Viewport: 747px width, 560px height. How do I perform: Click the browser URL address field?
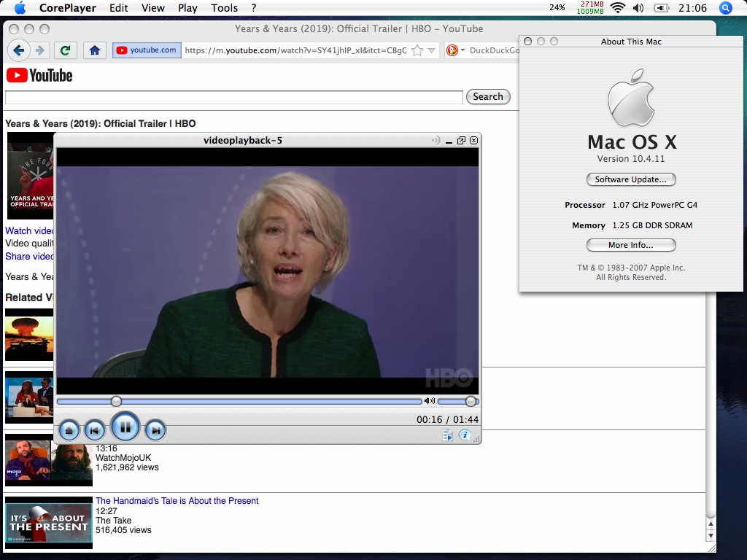point(295,50)
